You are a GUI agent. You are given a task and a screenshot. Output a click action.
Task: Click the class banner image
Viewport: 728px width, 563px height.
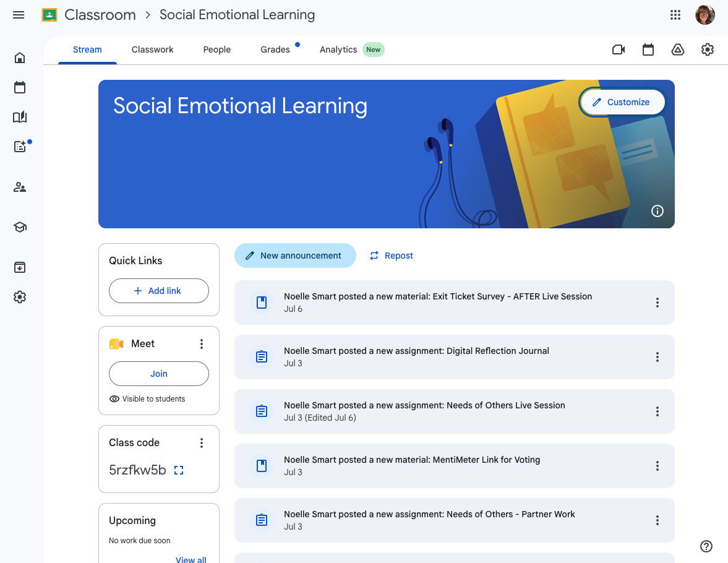387,154
